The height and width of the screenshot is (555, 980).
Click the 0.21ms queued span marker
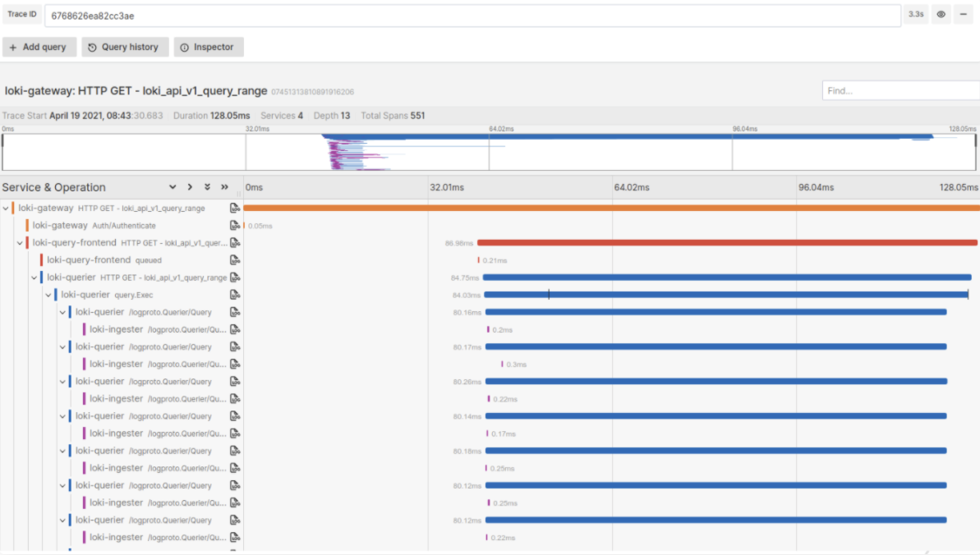point(479,260)
